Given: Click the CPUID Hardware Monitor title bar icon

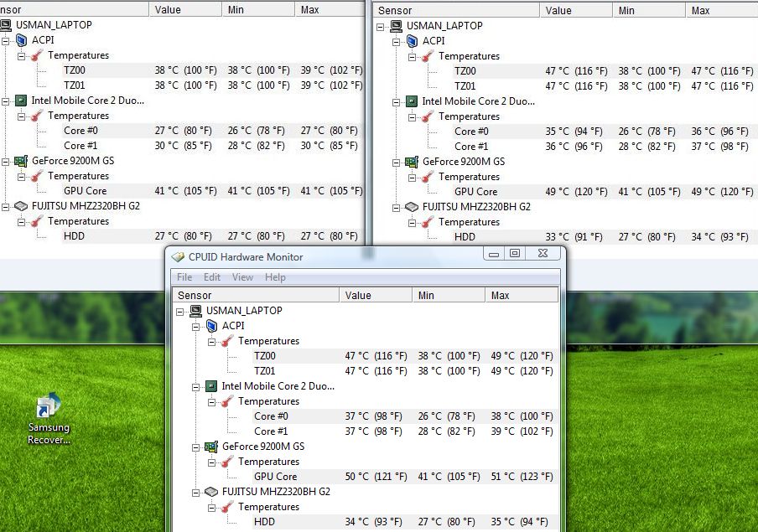Looking at the screenshot, I should point(178,256).
